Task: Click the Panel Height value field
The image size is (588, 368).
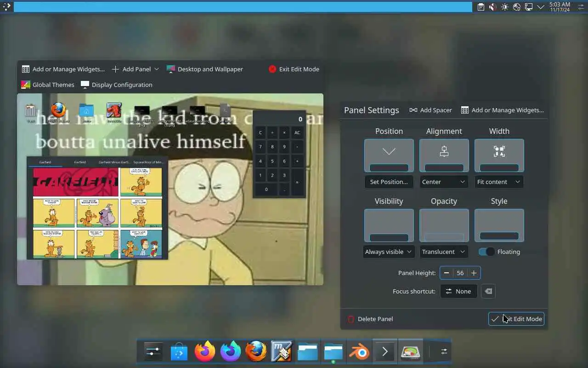Action: pos(460,273)
